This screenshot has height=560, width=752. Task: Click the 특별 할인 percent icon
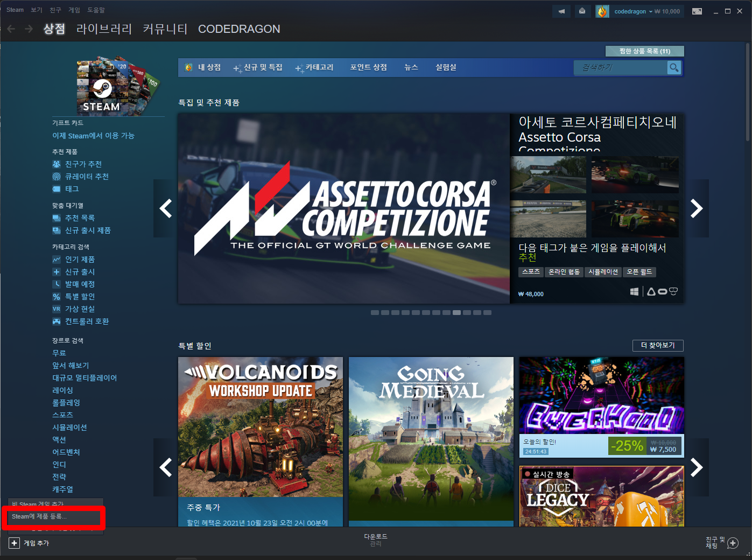57,297
